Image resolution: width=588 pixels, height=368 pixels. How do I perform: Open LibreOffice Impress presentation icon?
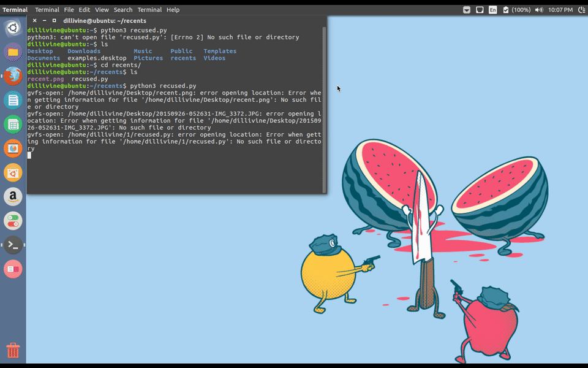13,148
